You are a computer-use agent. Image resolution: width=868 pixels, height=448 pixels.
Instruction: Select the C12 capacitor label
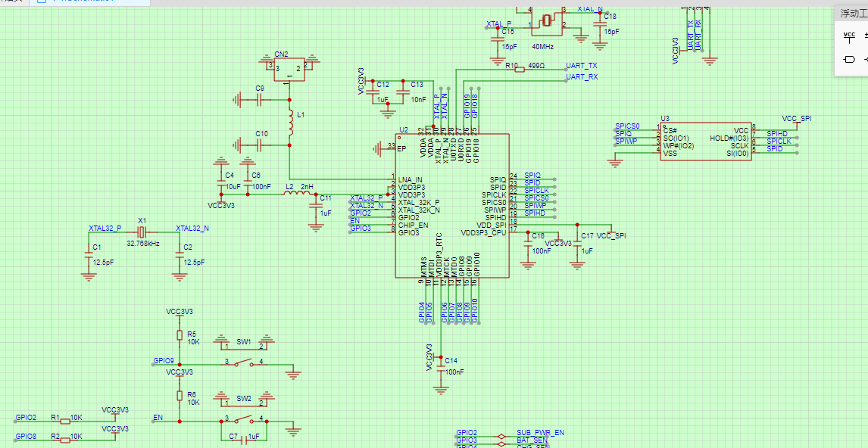point(382,85)
